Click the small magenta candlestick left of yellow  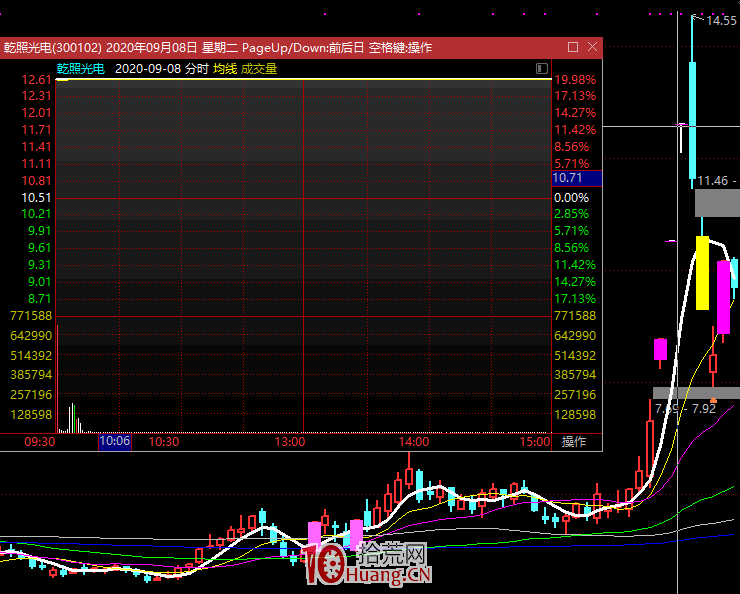click(x=660, y=349)
